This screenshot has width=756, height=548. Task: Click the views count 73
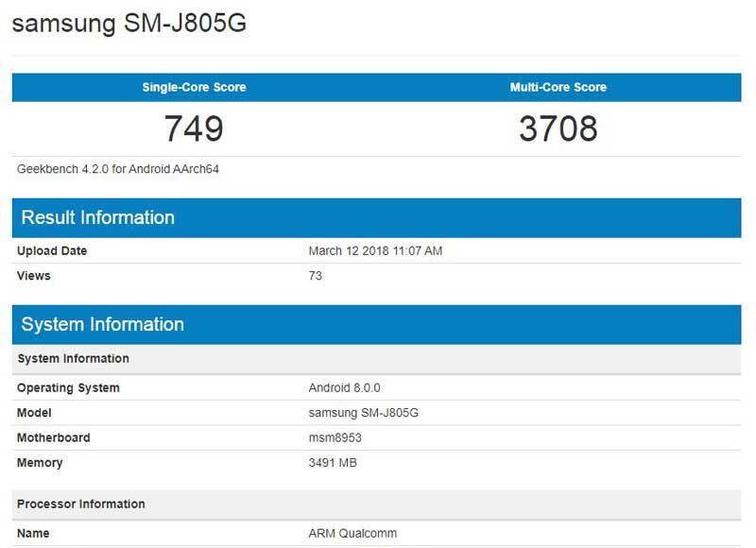click(316, 276)
